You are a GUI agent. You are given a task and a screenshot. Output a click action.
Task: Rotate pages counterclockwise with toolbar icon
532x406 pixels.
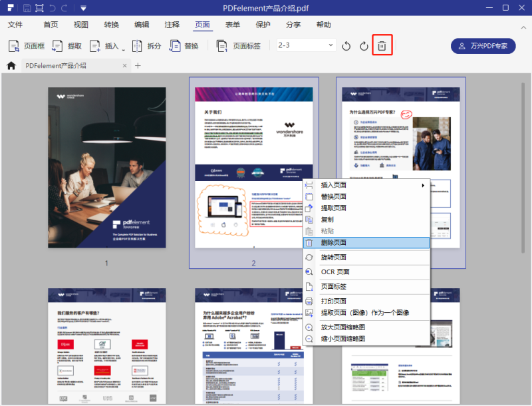[346, 46]
